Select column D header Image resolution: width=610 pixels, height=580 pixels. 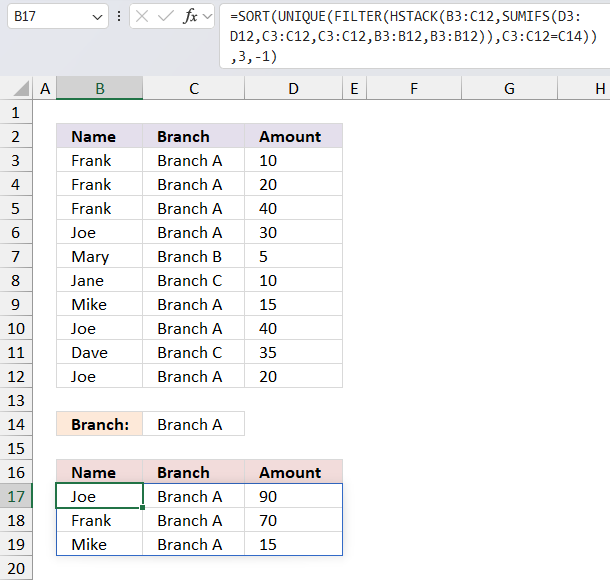(x=294, y=88)
